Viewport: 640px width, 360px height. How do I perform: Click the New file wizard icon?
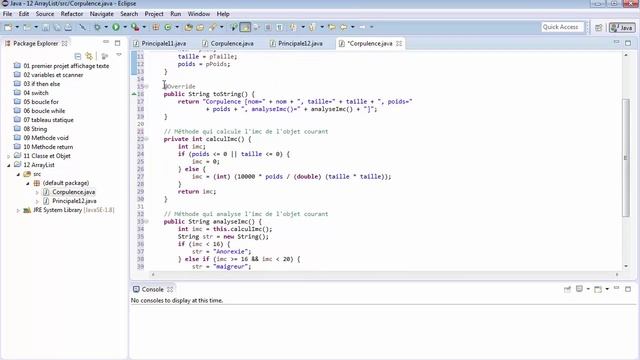point(8,27)
